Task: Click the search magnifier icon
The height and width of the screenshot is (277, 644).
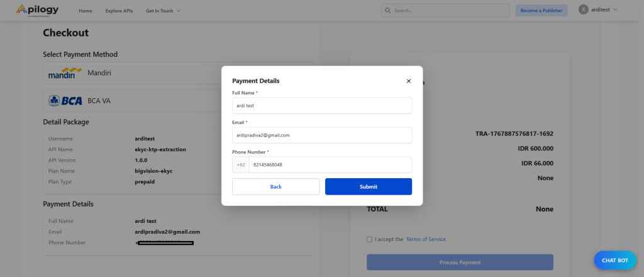Action: point(387,11)
